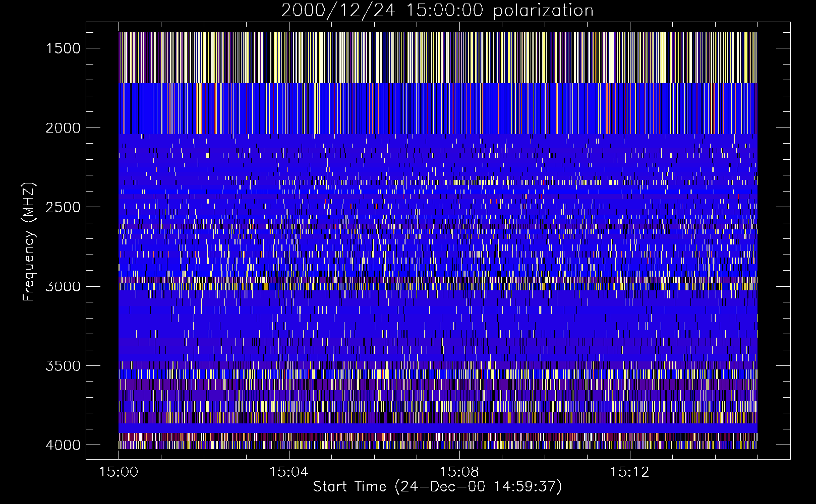Click the plot title '2000/12/24 15:00:00 polarization'

coord(437,11)
